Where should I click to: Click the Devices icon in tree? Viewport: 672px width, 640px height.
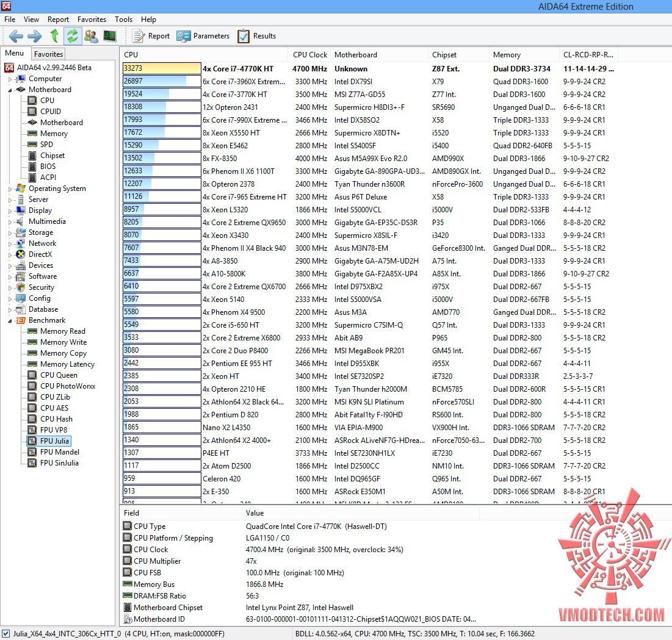click(x=21, y=265)
